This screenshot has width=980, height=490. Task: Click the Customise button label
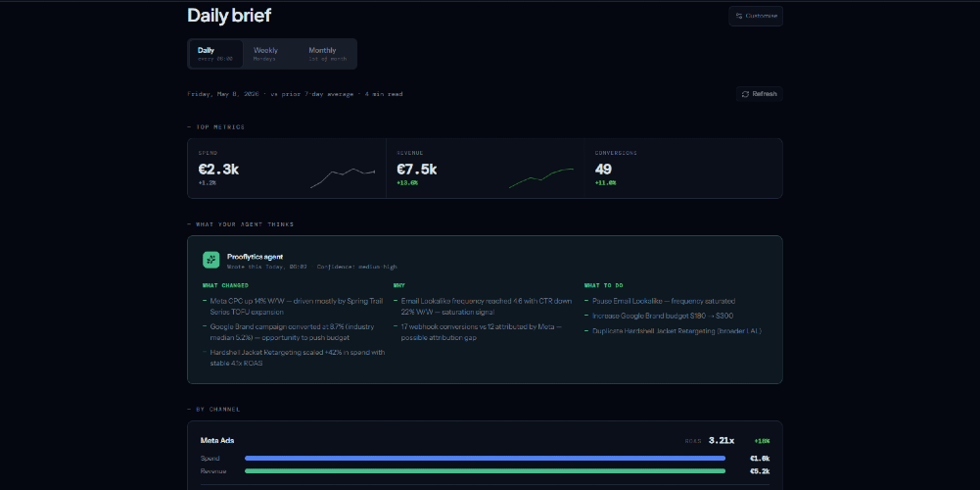pos(762,17)
